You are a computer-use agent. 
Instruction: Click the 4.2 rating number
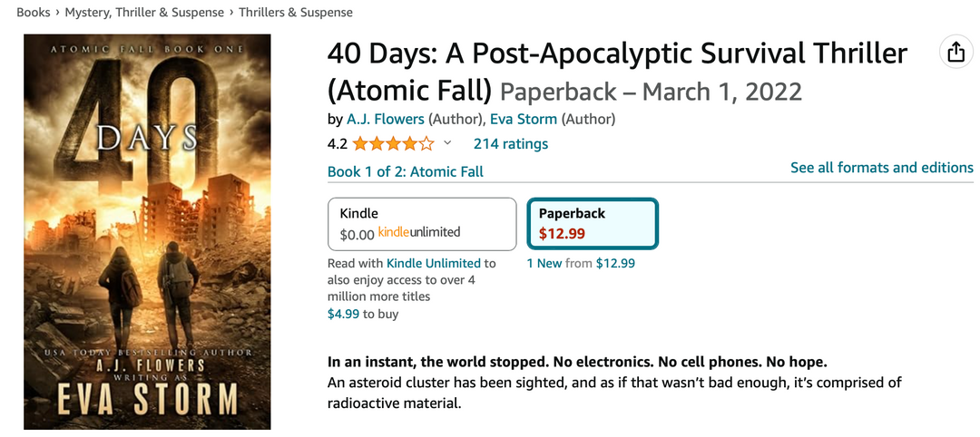pyautogui.click(x=337, y=143)
